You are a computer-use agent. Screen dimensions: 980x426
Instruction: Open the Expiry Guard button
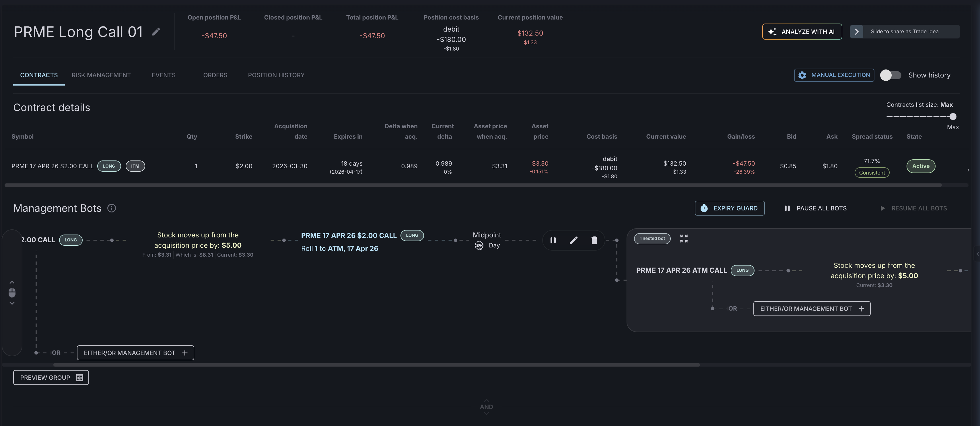729,208
